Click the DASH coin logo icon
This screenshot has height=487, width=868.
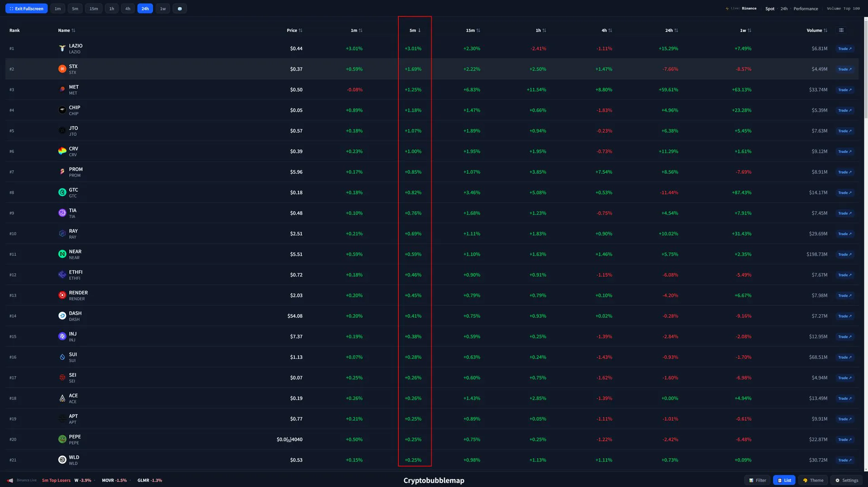click(62, 316)
